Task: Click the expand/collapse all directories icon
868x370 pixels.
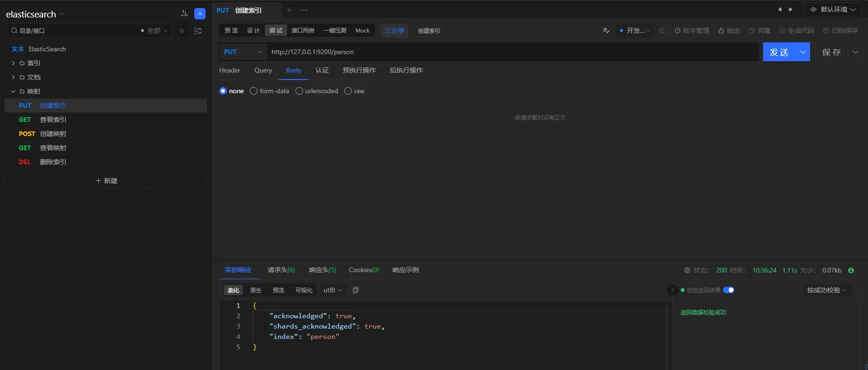Action: coord(198,31)
